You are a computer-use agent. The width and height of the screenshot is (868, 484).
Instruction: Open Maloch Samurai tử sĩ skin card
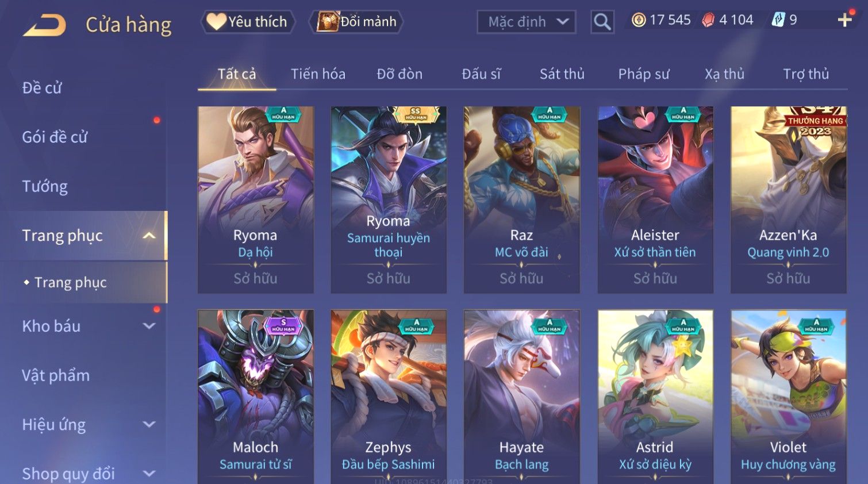pos(255,397)
